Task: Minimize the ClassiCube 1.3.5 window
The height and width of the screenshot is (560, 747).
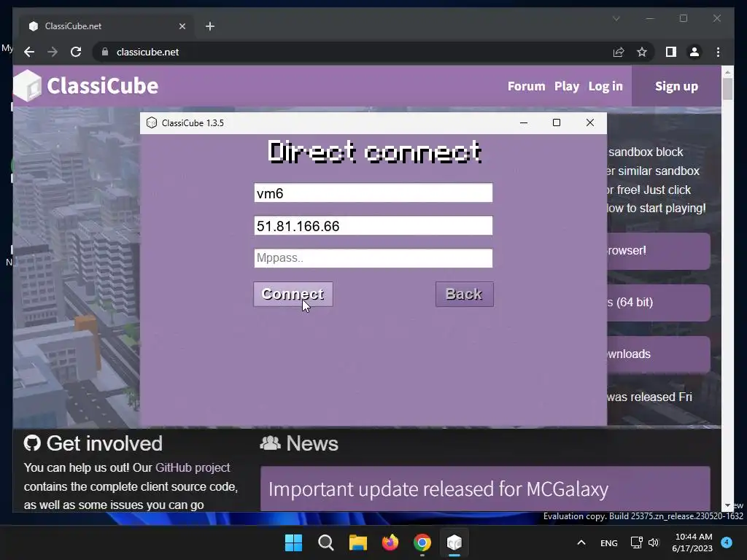Action: [524, 122]
